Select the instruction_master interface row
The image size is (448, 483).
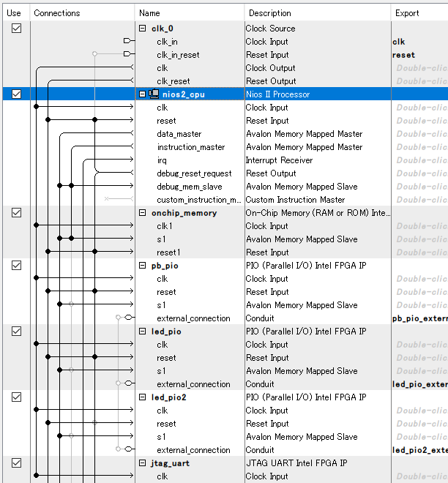(x=190, y=147)
